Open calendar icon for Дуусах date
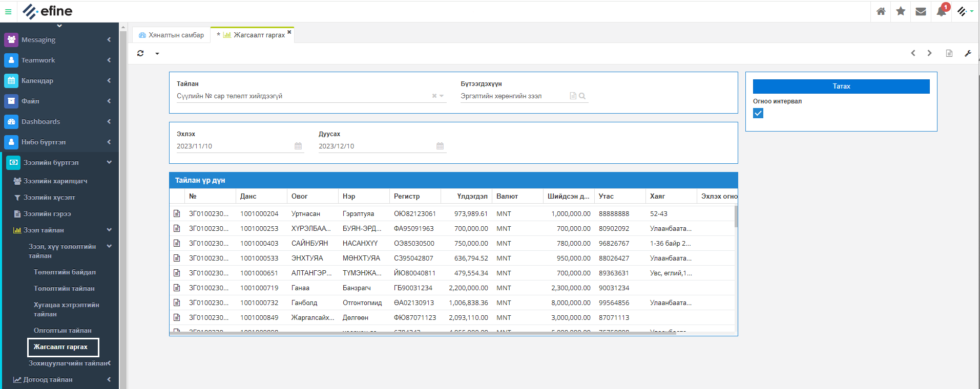980x389 pixels. tap(440, 146)
